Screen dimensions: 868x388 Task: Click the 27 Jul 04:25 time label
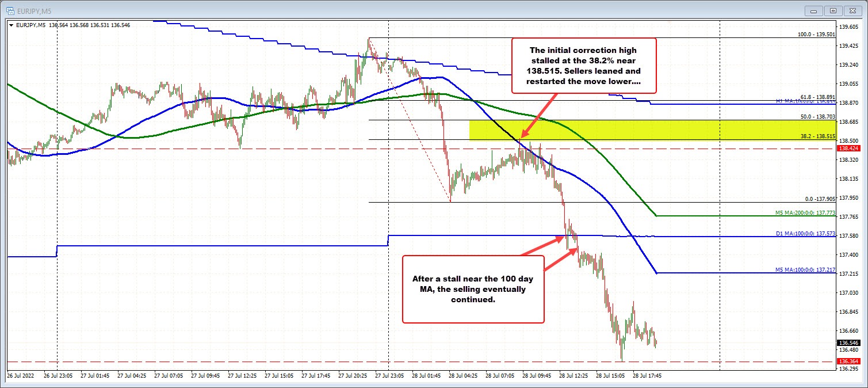pos(133,375)
